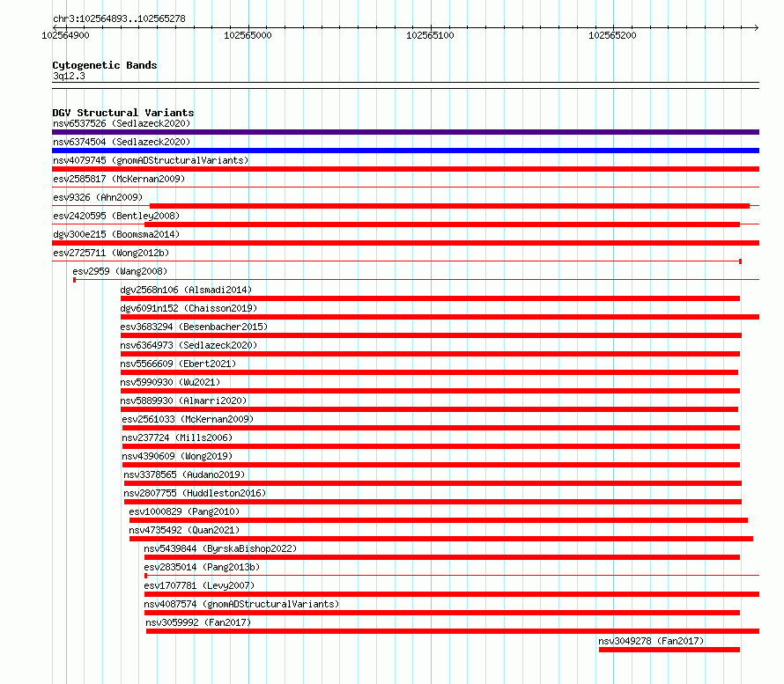Open esv2835014 (Pang2013b) variant
784x684 pixels.
tap(202, 567)
